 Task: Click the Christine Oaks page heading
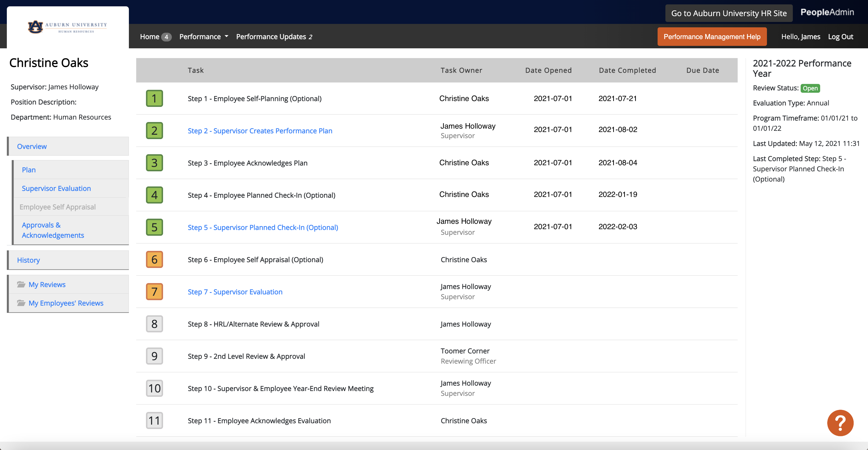(x=49, y=63)
